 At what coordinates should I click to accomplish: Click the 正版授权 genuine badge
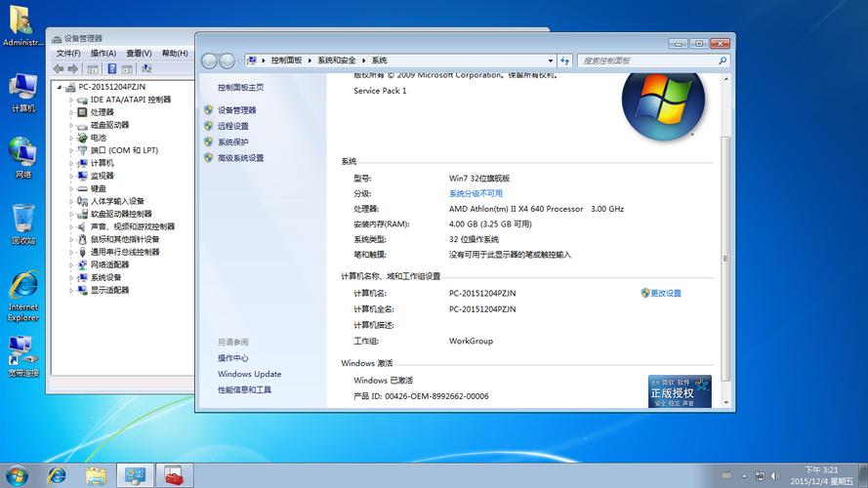[x=680, y=391]
